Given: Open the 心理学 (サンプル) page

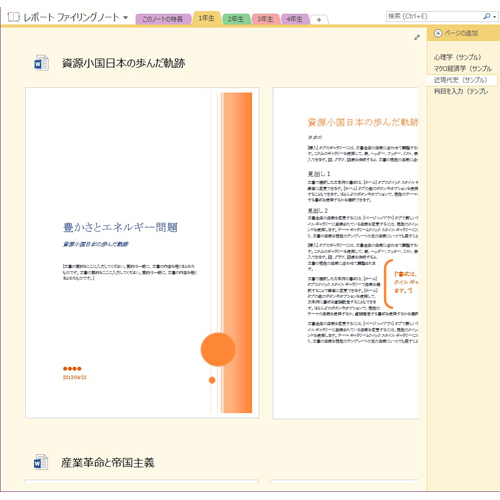Looking at the screenshot, I should 457,57.
